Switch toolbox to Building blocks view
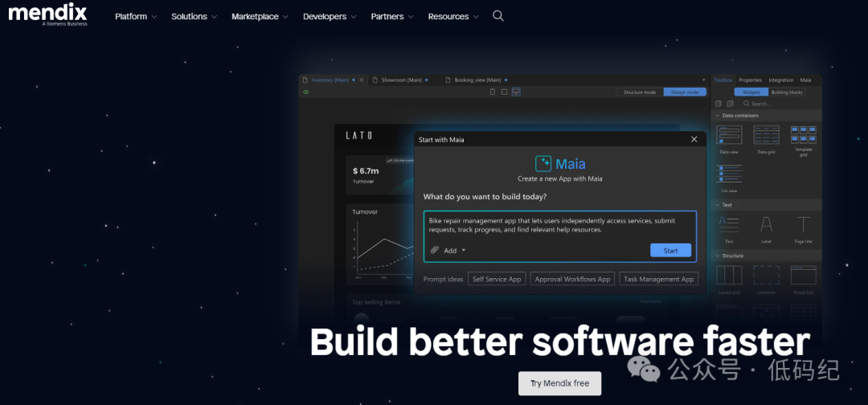 (786, 92)
